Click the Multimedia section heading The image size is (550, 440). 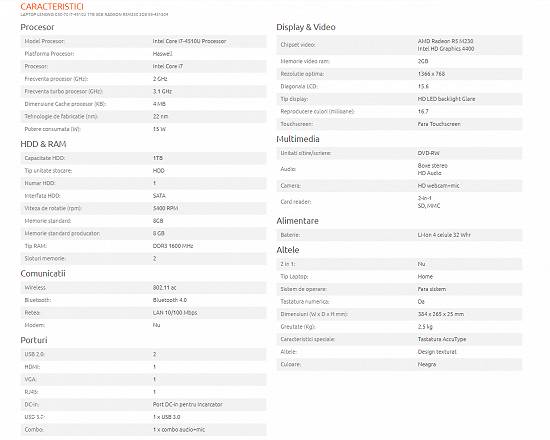[298, 139]
